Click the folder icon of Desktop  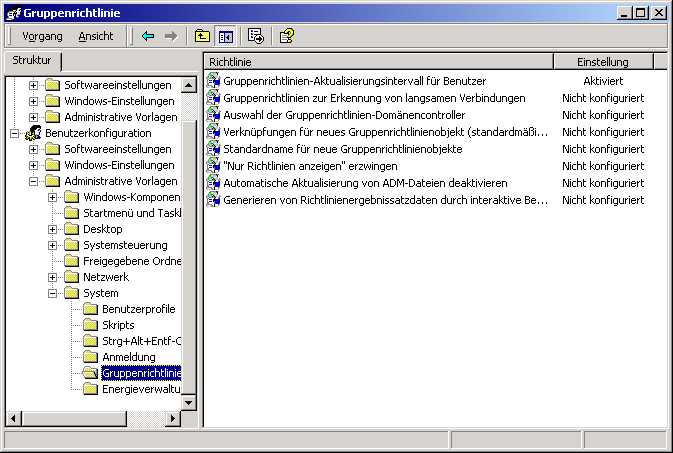71,229
